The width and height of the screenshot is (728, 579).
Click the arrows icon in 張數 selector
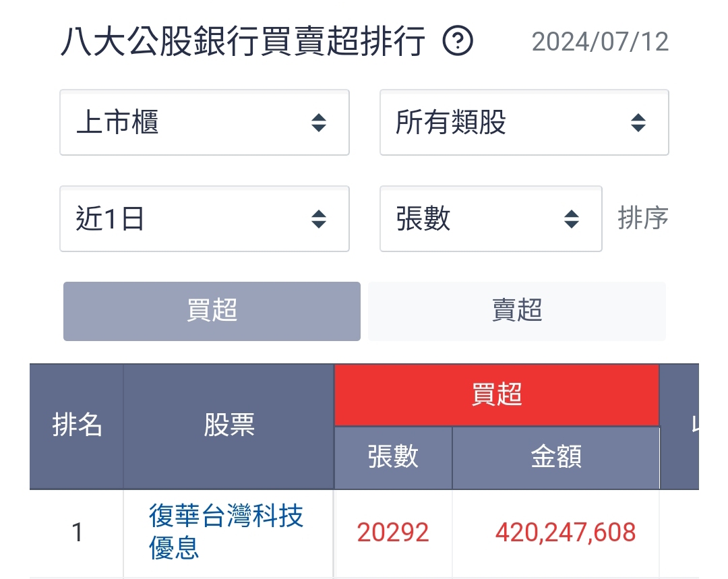click(x=572, y=220)
